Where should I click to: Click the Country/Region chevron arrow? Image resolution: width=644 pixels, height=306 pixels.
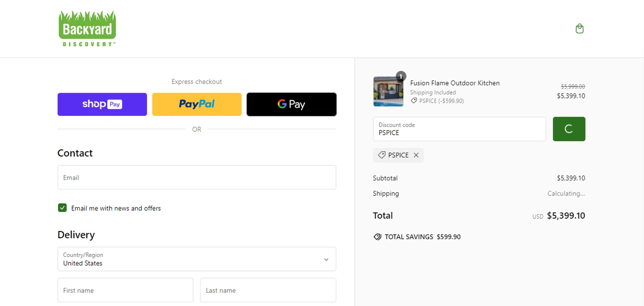click(326, 259)
